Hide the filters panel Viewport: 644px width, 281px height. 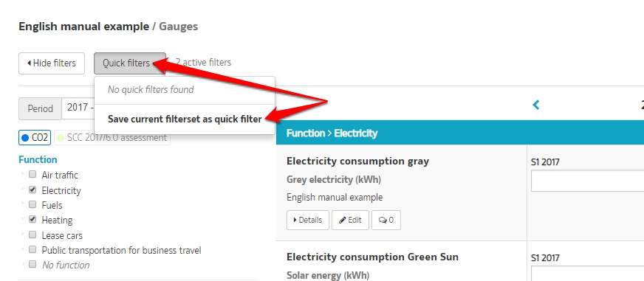pyautogui.click(x=52, y=63)
